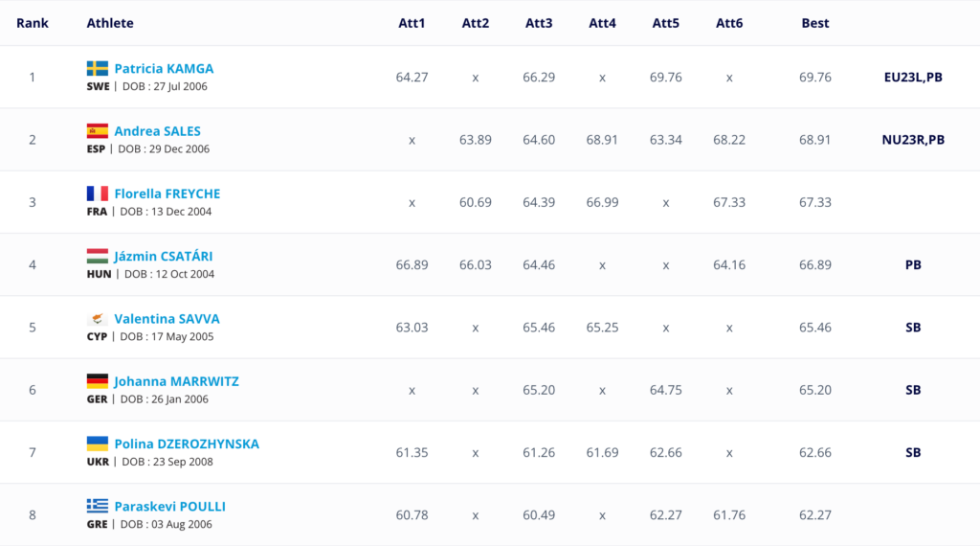Screen dimensions: 980x546
Task: Click the German flag beside Johanna Marrwitz
Action: click(97, 381)
